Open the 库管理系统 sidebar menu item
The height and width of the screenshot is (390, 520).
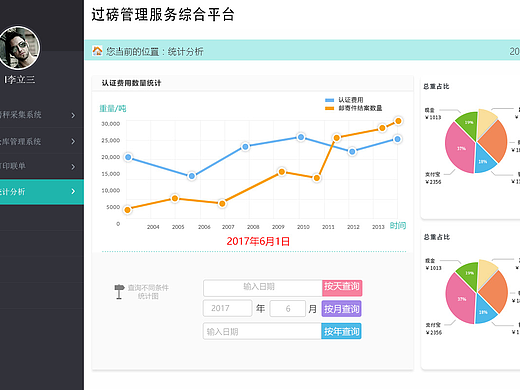tap(42, 141)
